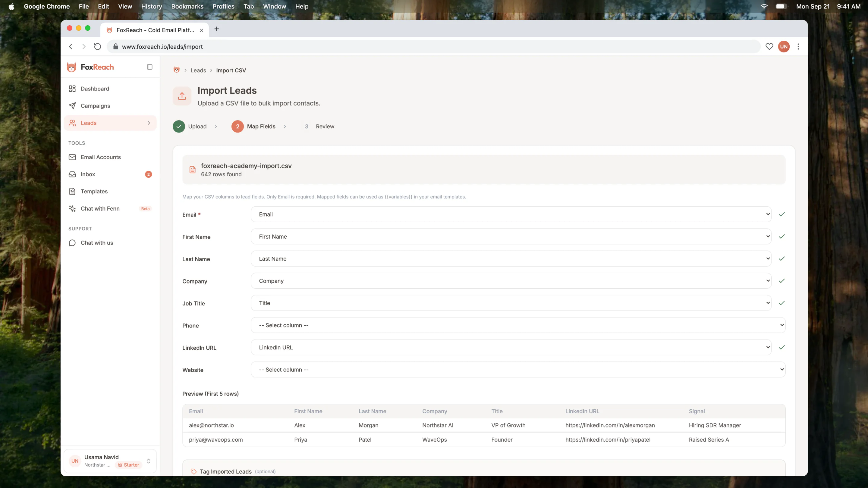Go to the Review step
Image resolution: width=868 pixels, height=488 pixels.
click(319, 126)
